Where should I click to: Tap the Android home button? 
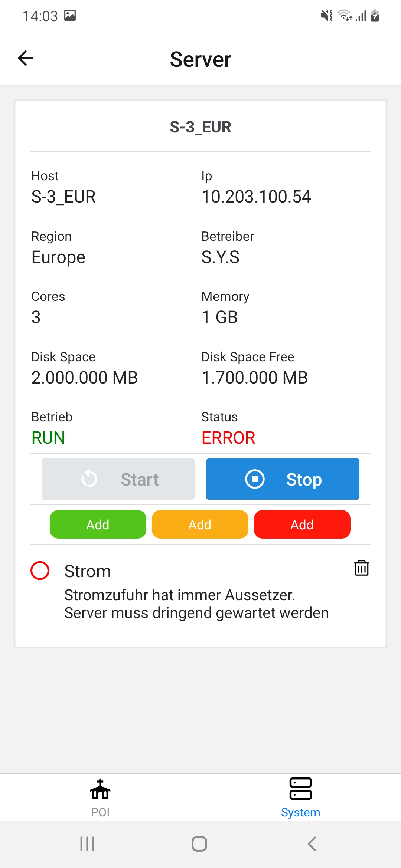click(199, 844)
